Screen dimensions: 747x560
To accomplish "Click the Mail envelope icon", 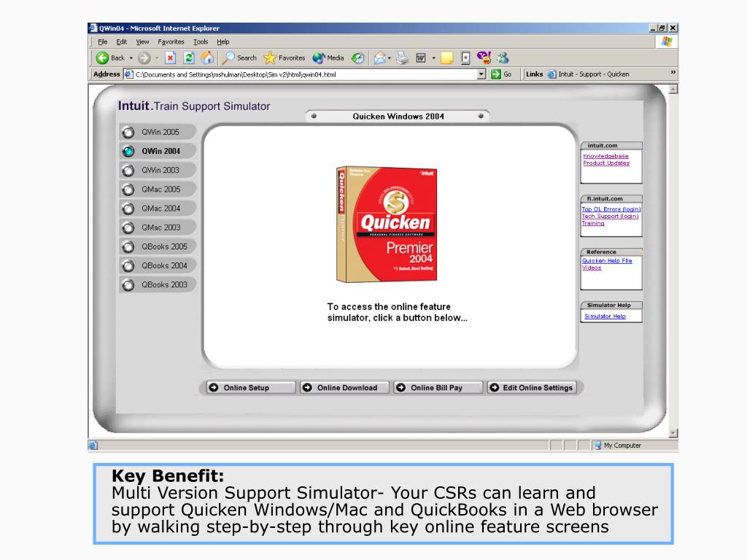I will [379, 58].
